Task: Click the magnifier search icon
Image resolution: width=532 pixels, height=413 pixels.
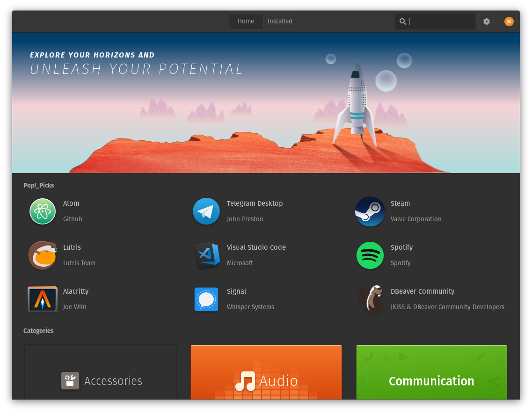Action: tap(402, 22)
